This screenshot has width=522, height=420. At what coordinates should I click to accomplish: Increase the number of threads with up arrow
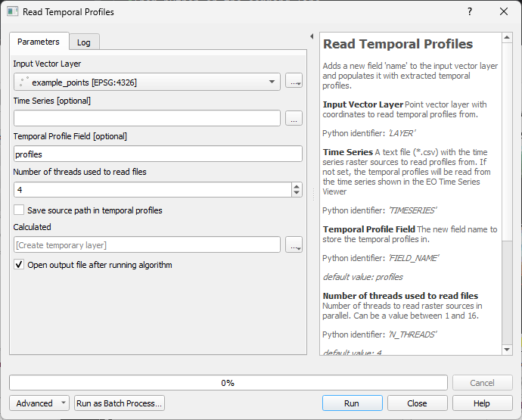tap(297, 186)
